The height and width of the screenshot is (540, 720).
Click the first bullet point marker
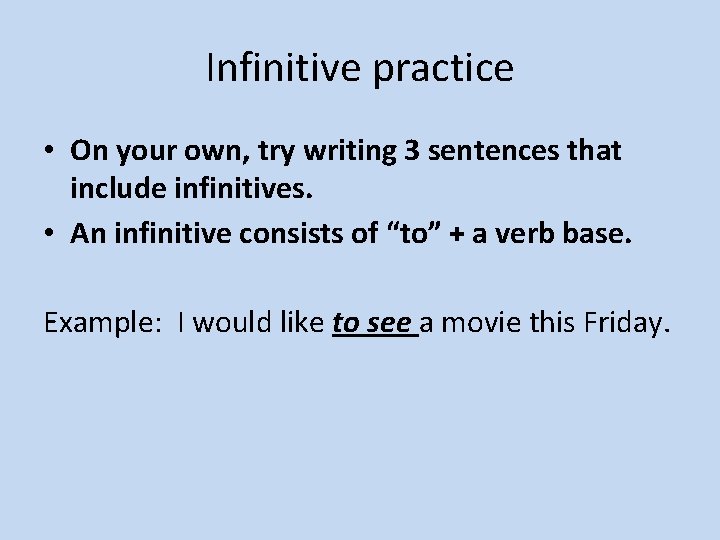(49, 152)
